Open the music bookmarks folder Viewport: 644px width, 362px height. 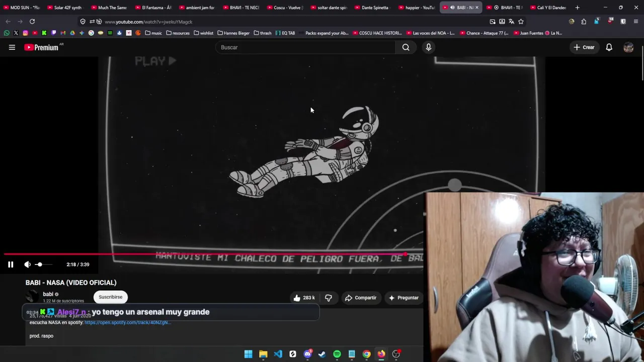coord(153,33)
